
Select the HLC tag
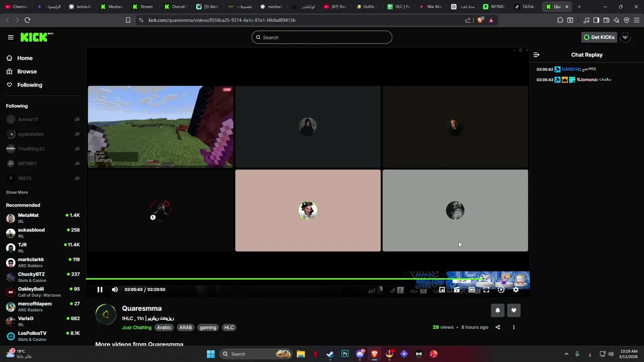click(229, 327)
